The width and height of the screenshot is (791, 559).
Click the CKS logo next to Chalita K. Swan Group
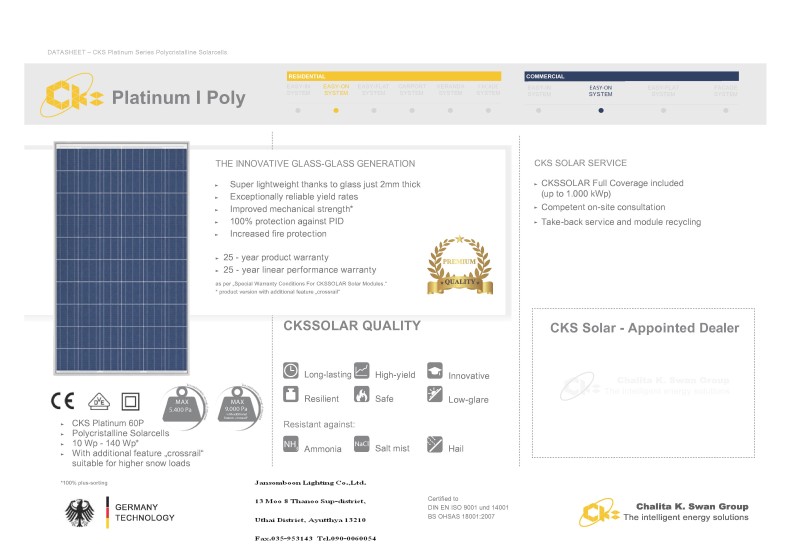pyautogui.click(x=599, y=513)
